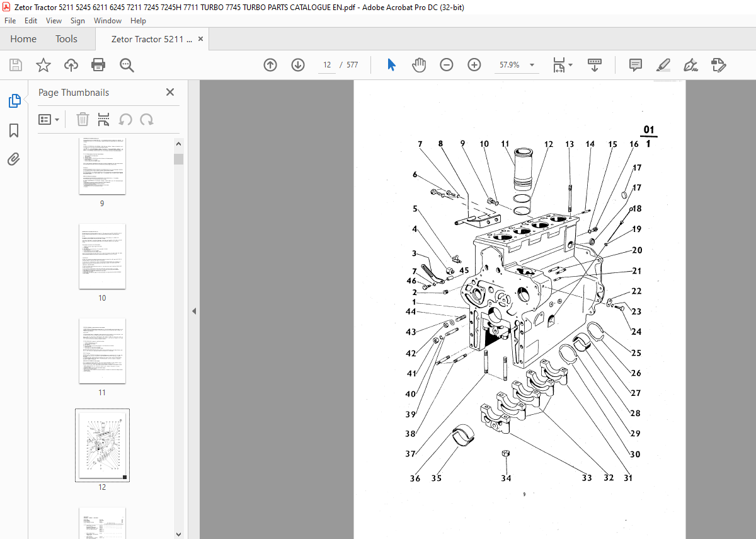The height and width of the screenshot is (539, 756).
Task: Delete the selected page thumbnail
Action: 83,119
